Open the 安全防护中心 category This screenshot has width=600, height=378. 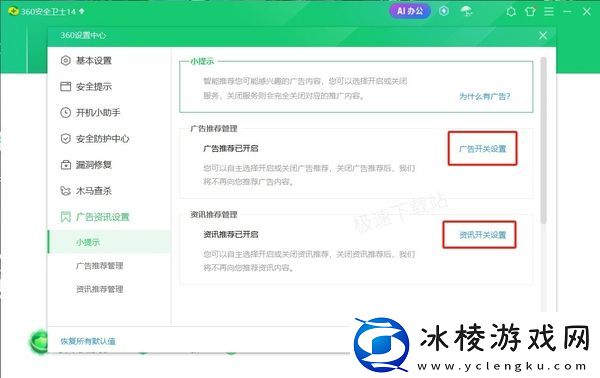pyautogui.click(x=103, y=138)
